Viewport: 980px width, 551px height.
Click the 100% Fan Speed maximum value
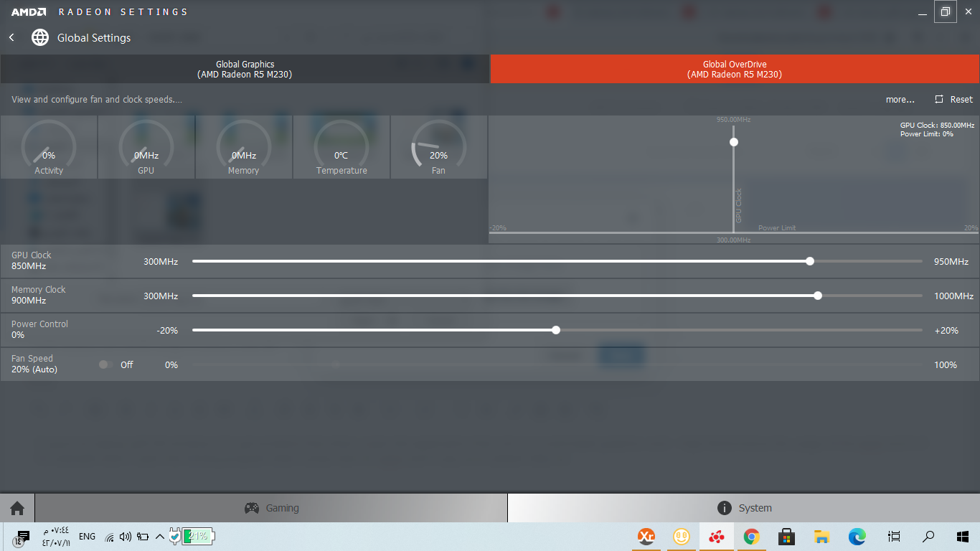(x=946, y=364)
